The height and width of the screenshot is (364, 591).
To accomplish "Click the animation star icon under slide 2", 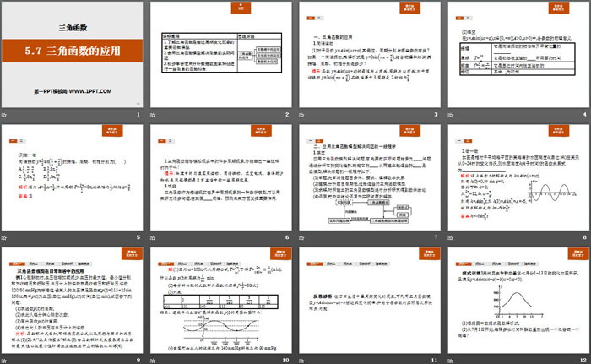I will (153, 115).
